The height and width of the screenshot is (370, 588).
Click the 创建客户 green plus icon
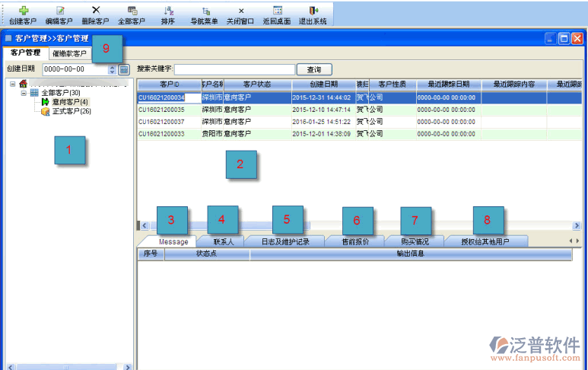tap(24, 11)
